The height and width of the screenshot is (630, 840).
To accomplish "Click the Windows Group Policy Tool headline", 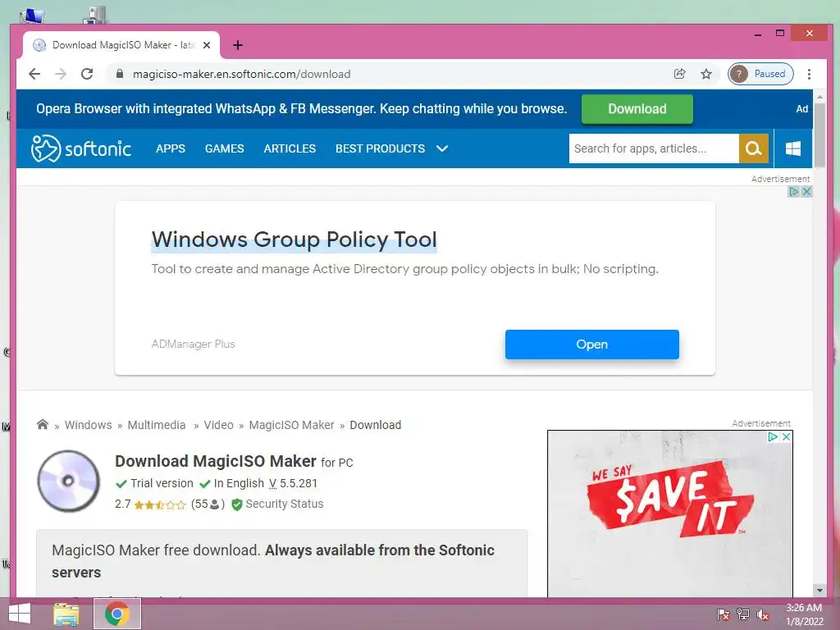I will coord(294,240).
